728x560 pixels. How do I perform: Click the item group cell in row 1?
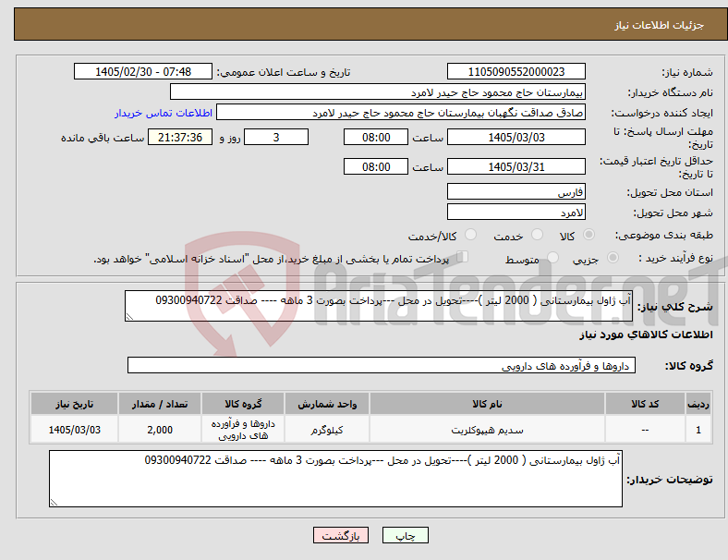[243, 430]
